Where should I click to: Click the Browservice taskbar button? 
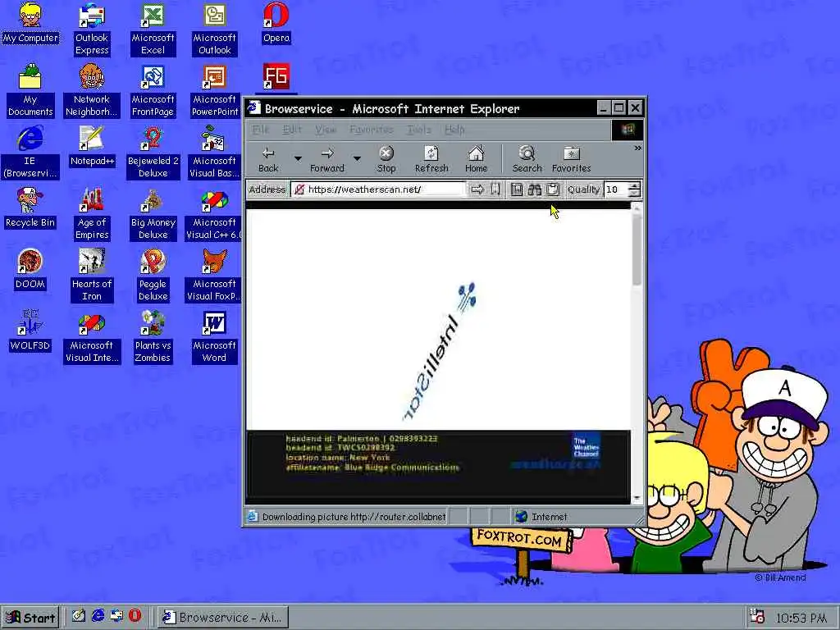[225, 618]
